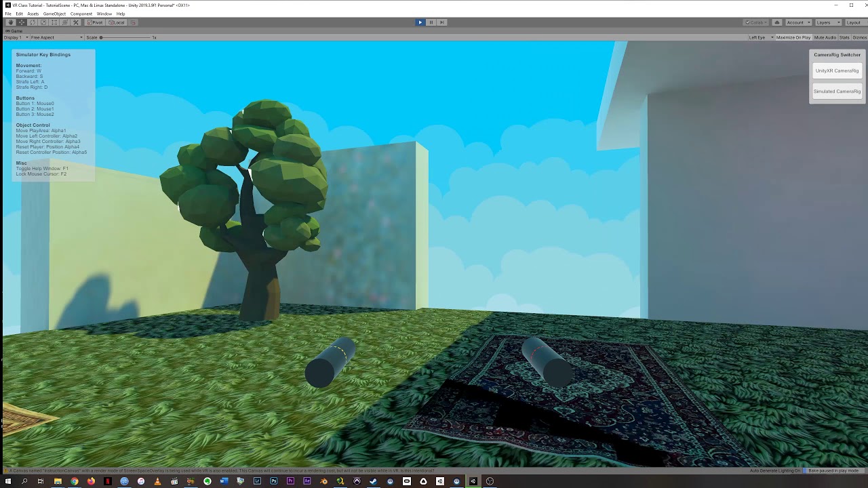The width and height of the screenshot is (868, 488).
Task: Select the Rotate tool
Action: pyautogui.click(x=32, y=22)
